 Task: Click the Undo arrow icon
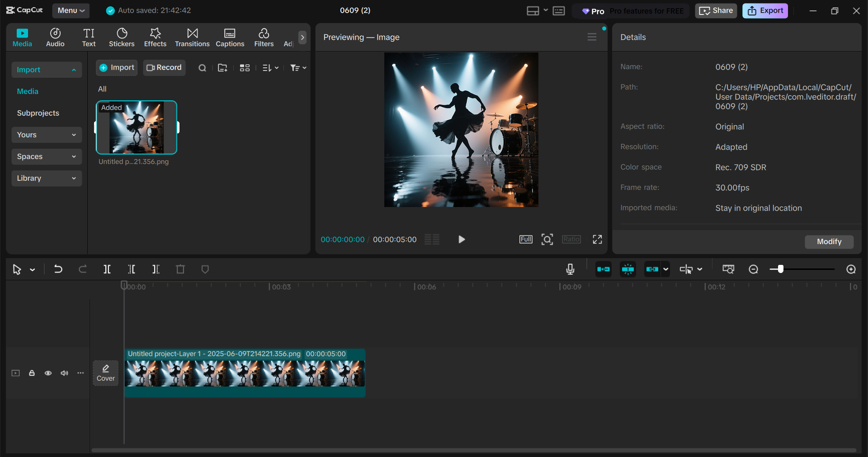58,269
